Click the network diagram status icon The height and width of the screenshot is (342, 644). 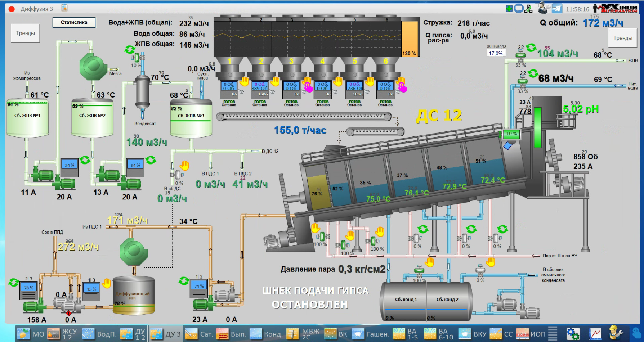528,9
